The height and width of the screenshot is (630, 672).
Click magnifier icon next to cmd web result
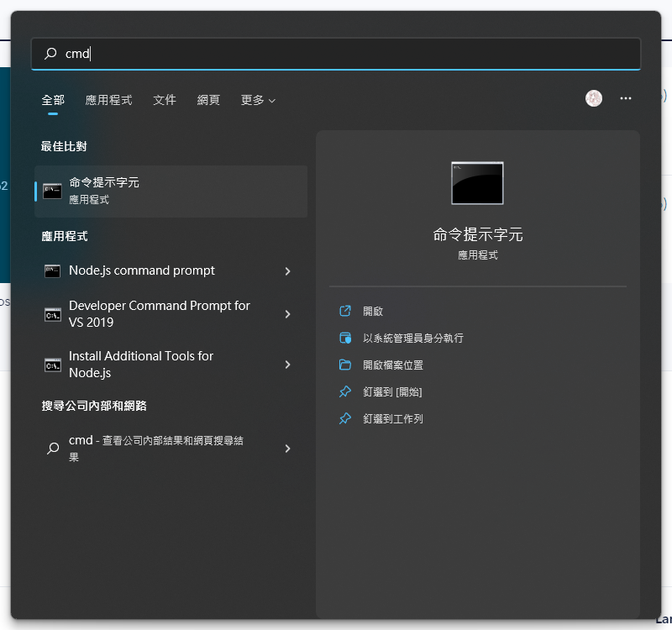click(x=53, y=449)
